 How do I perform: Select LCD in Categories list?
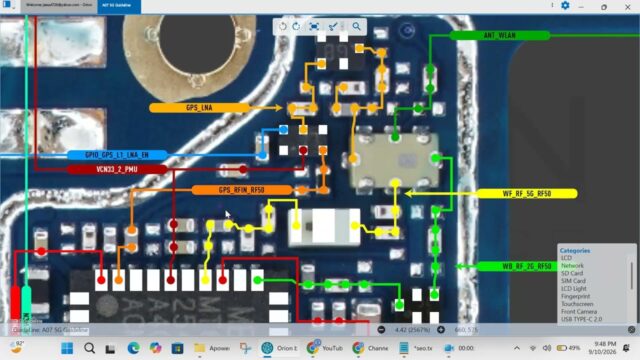pos(566,258)
